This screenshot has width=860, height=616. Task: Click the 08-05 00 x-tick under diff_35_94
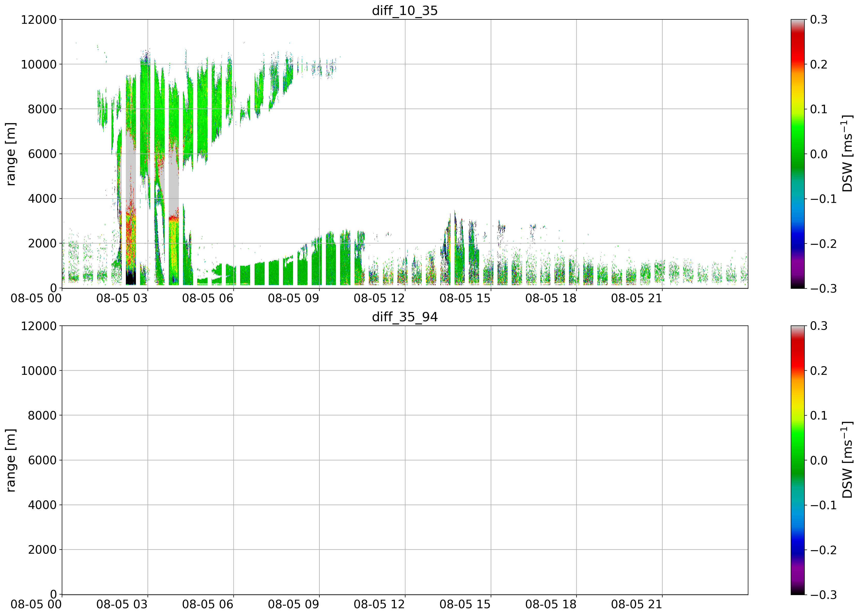click(36, 604)
